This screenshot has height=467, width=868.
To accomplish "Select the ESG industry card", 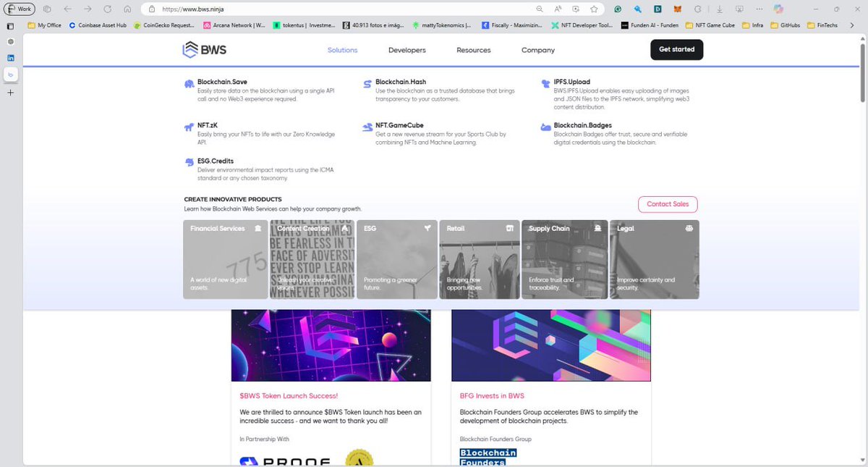I will point(397,259).
